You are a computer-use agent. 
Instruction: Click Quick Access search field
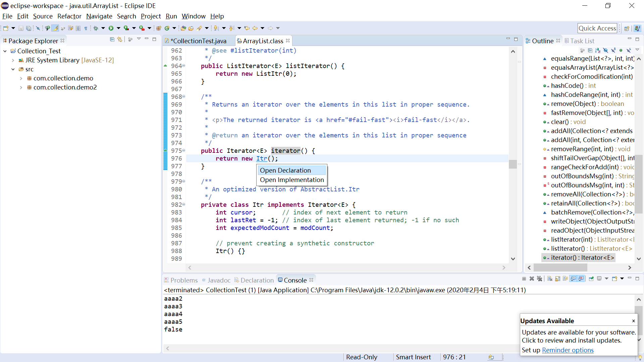point(597,28)
